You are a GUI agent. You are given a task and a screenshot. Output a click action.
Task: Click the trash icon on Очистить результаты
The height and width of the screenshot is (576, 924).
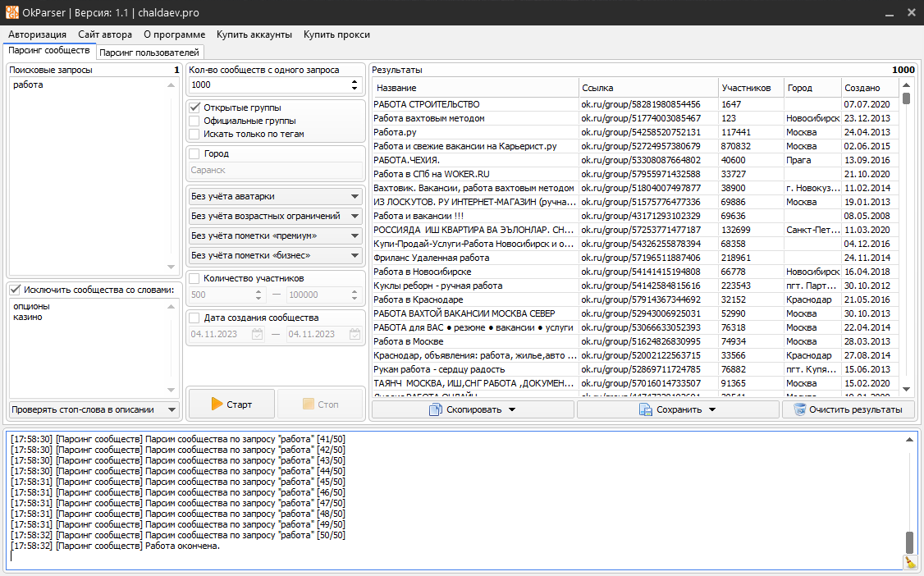click(798, 409)
